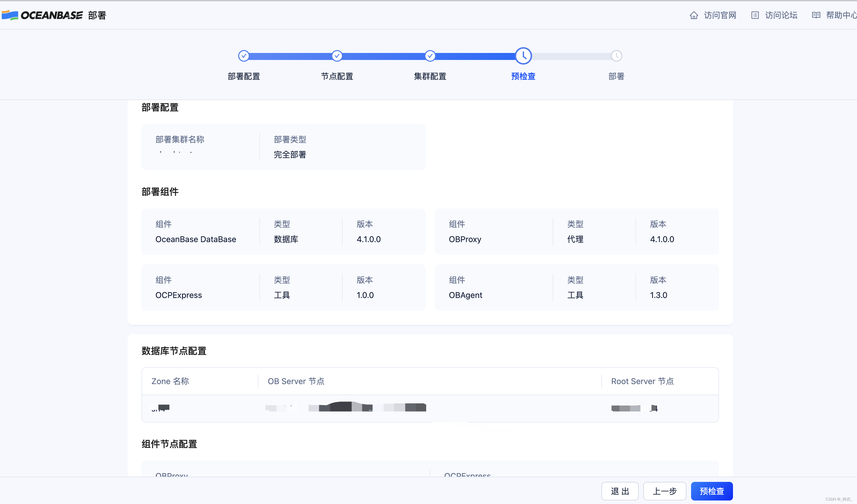Open the 访问论坛 link
The image size is (857, 504).
pyautogui.click(x=781, y=15)
